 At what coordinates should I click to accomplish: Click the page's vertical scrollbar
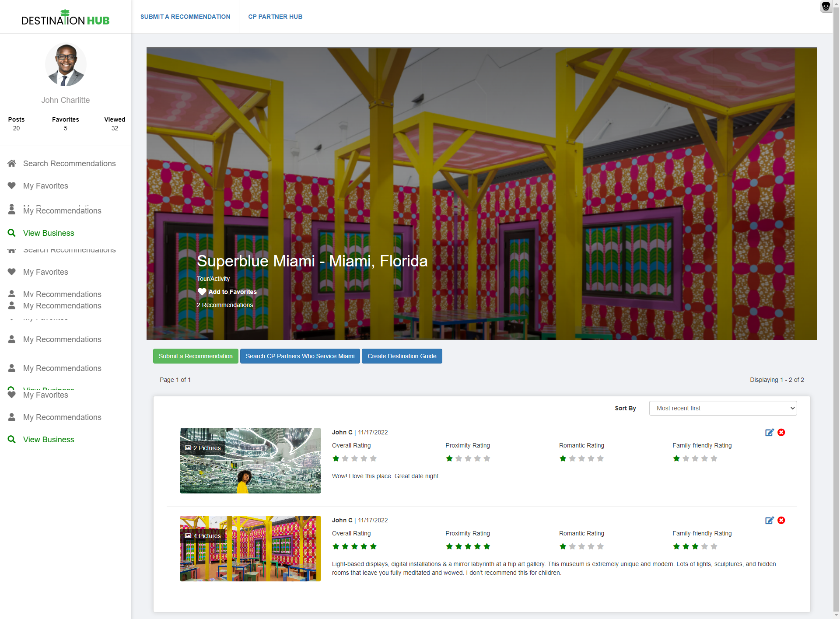click(x=836, y=306)
